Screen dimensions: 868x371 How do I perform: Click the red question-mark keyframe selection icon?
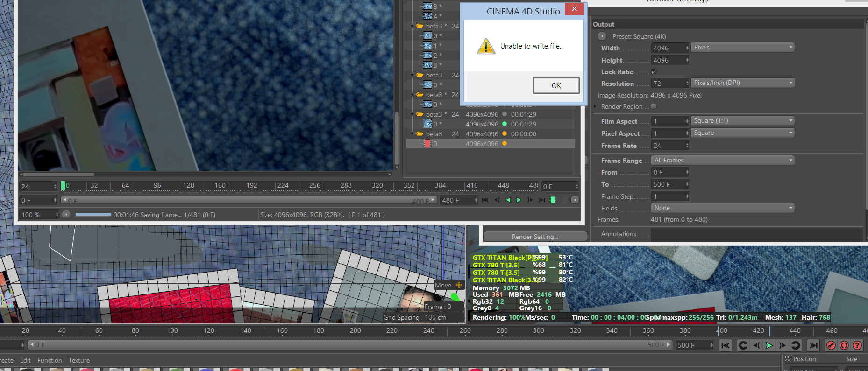pyautogui.click(x=857, y=345)
